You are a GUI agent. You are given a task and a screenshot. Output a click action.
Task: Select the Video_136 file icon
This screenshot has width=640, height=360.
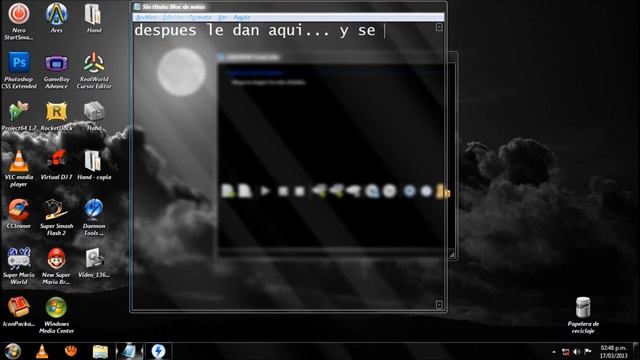coord(94,263)
